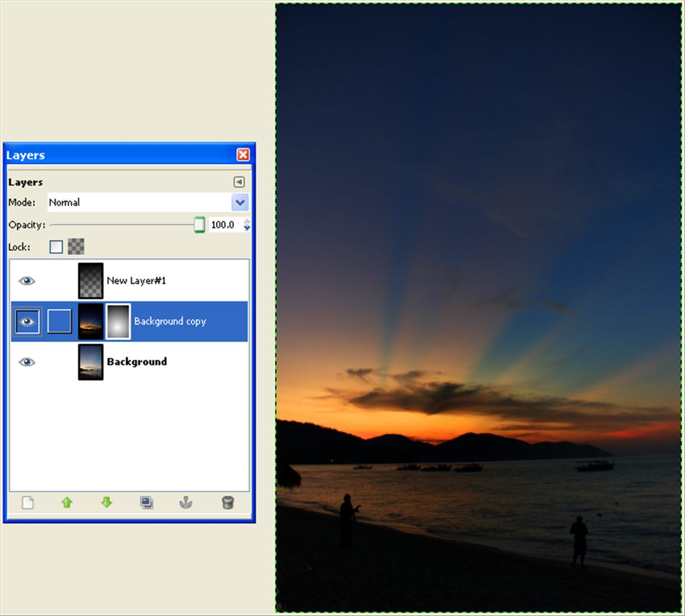Close the Layers dialog window

[x=243, y=155]
